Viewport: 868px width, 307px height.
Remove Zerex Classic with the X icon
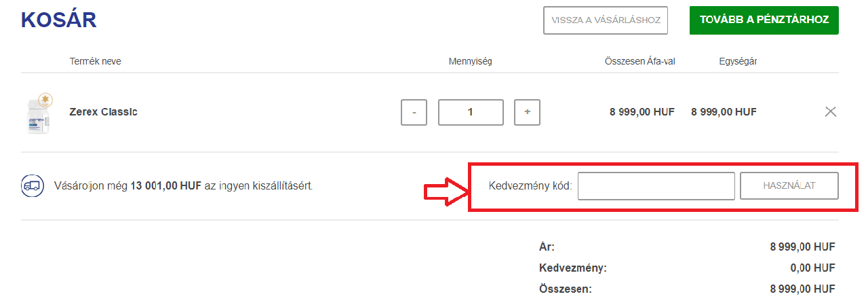(830, 112)
